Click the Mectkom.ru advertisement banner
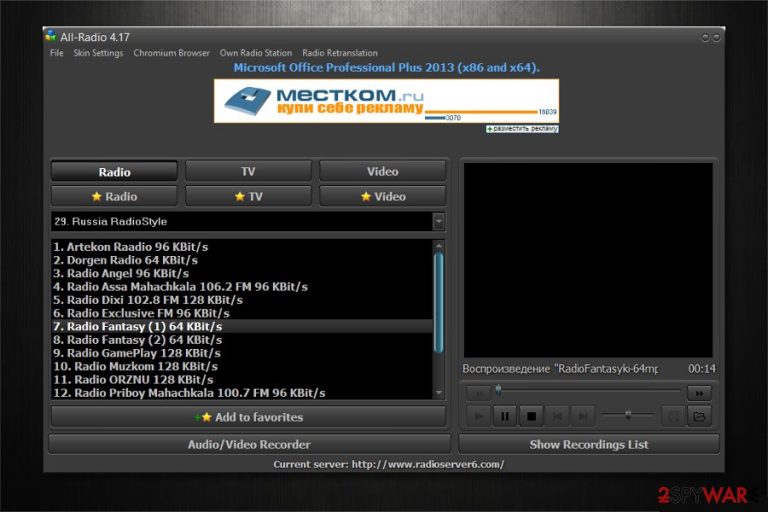This screenshot has height=512, width=768. point(386,101)
